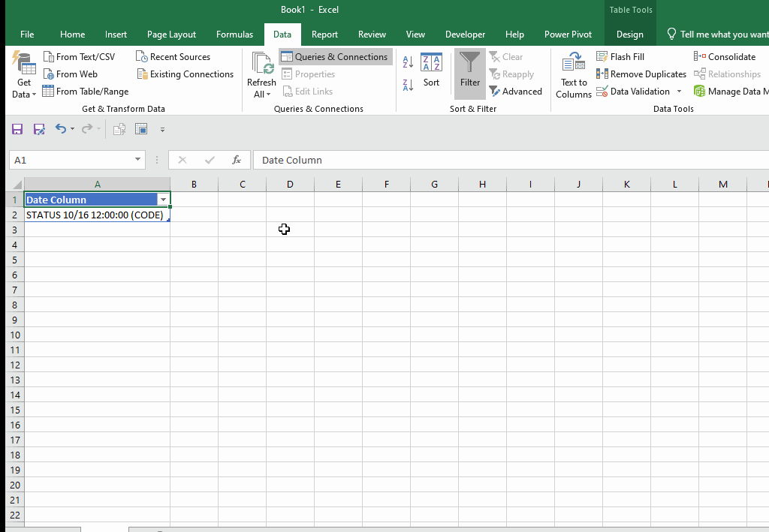
Task: Click From Table/Range
Action: (86, 91)
